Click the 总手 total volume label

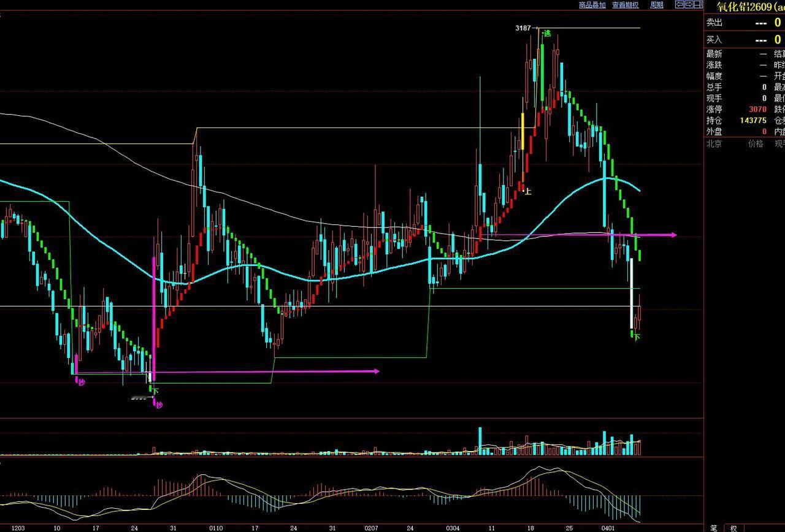click(714, 87)
